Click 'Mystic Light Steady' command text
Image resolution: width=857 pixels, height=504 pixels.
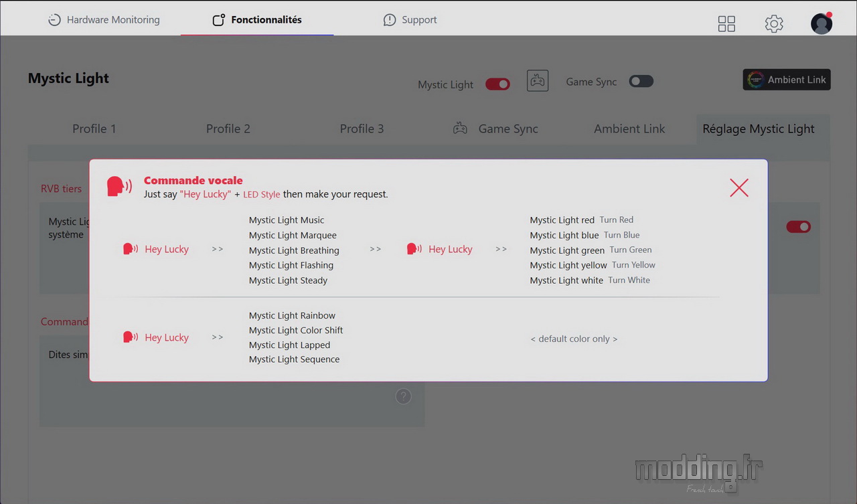tap(288, 280)
